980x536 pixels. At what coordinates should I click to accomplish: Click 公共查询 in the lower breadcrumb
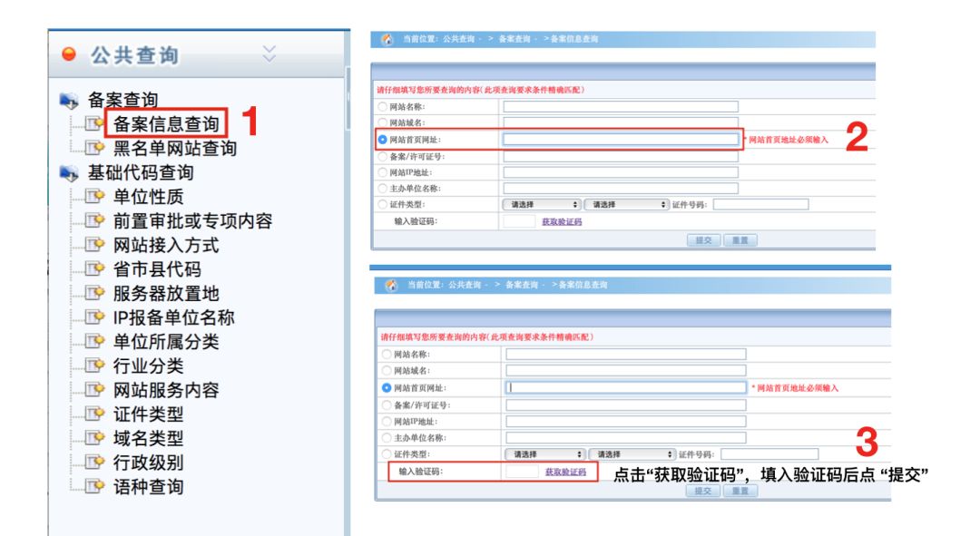click(465, 285)
